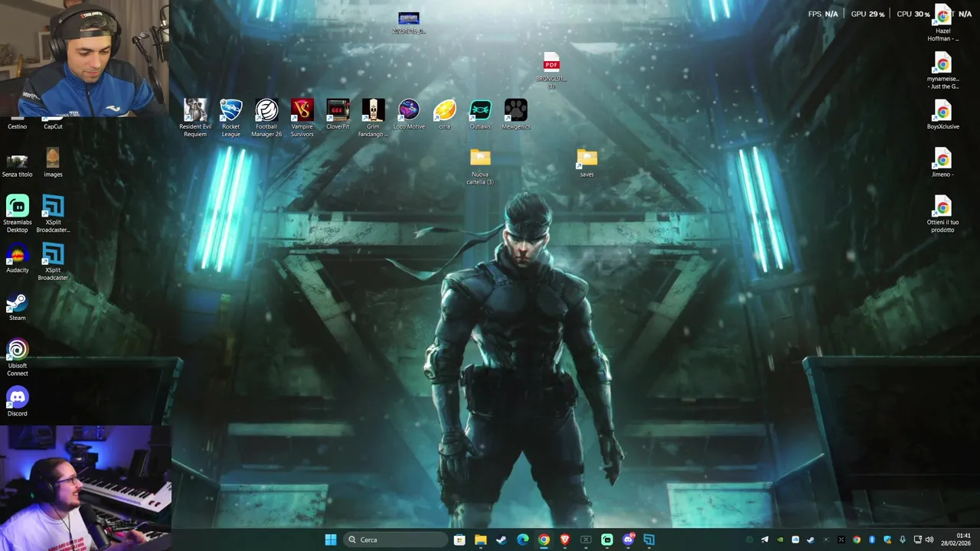Click the Steam system tray icon
This screenshot has height=551, width=980.
[x=811, y=540]
